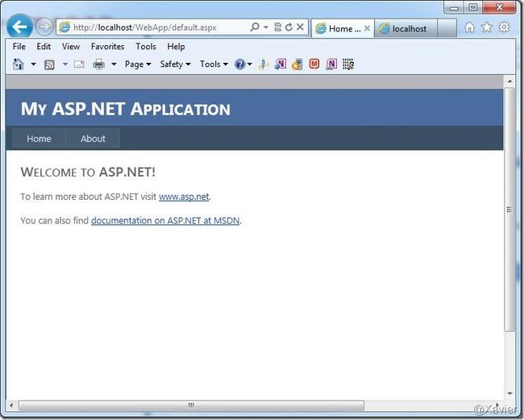Viewport: 524px width, 420px height.
Task: Open the command bar Tools dropdown
Action: tap(214, 64)
